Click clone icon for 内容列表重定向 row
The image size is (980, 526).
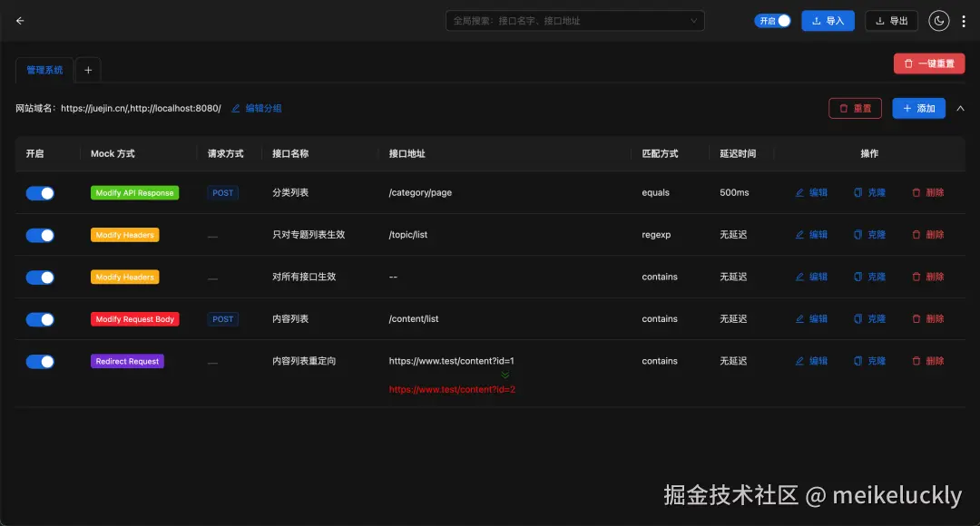point(857,360)
